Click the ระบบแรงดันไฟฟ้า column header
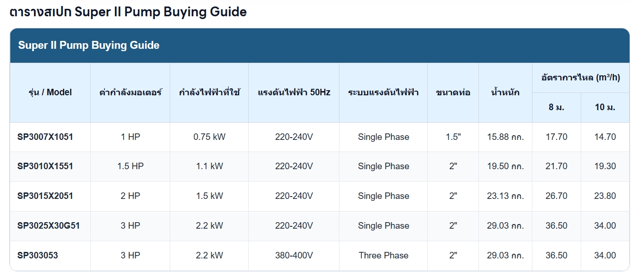The height and width of the screenshot is (277, 644). [383, 92]
